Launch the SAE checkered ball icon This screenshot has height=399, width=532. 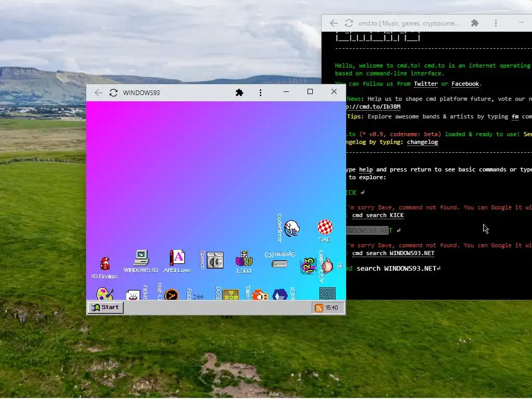point(325,227)
